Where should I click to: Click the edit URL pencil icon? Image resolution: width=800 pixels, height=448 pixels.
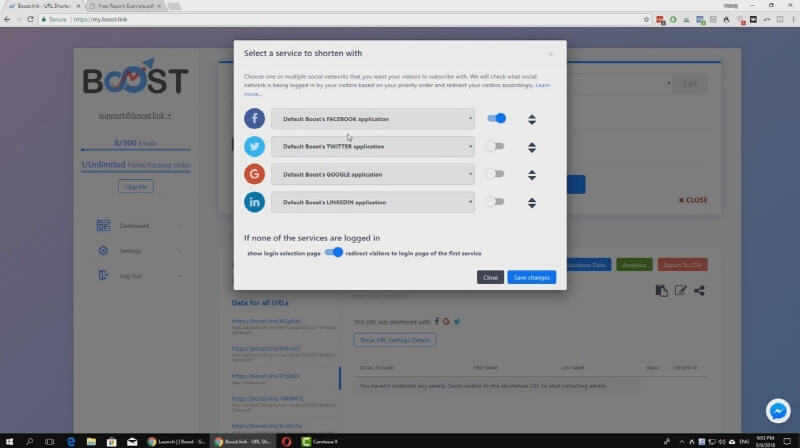[x=680, y=290]
